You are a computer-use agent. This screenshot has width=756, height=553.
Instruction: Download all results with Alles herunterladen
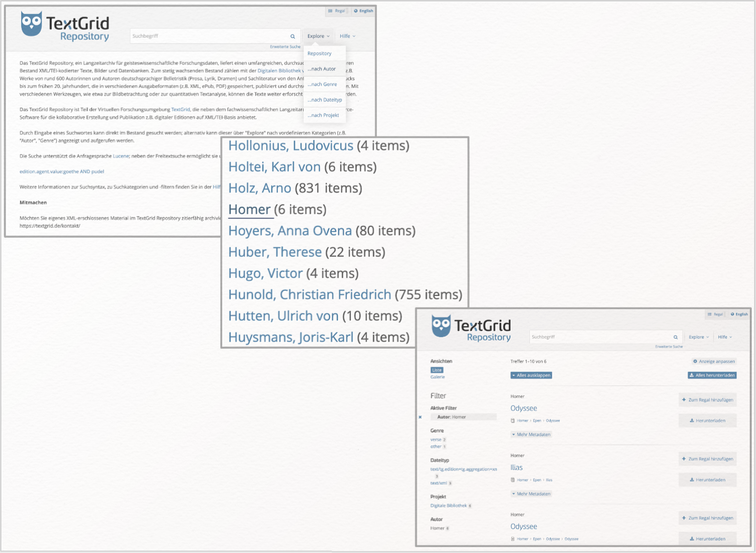(x=712, y=375)
